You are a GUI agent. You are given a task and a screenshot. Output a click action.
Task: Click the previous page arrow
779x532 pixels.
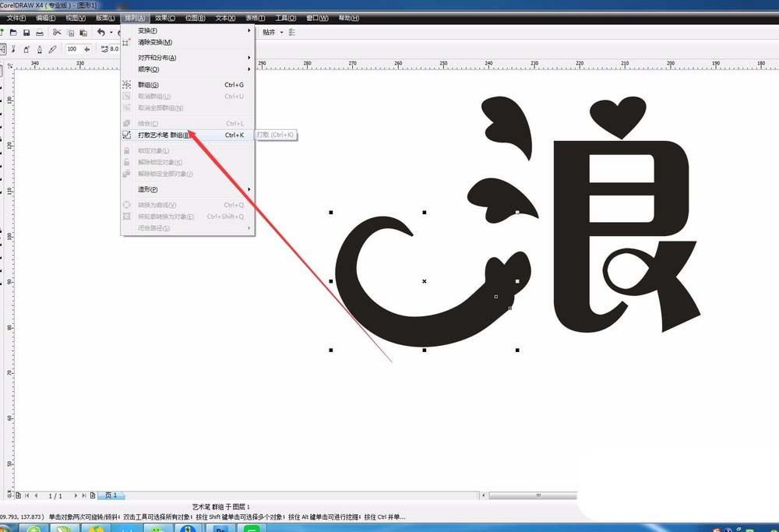(36, 495)
